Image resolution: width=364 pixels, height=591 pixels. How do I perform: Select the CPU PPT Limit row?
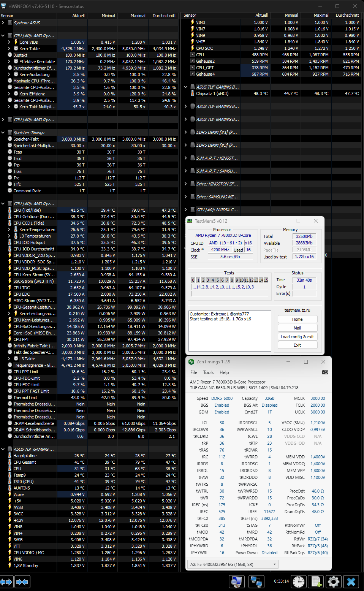[89, 372]
